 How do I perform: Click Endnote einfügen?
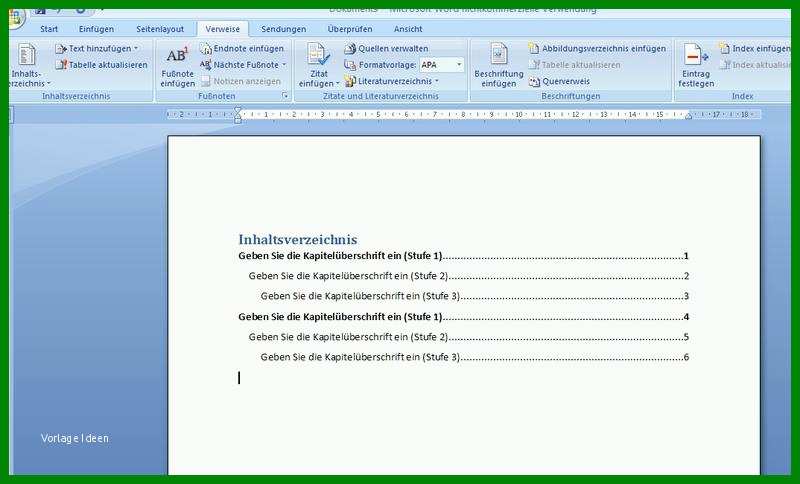coord(242,48)
